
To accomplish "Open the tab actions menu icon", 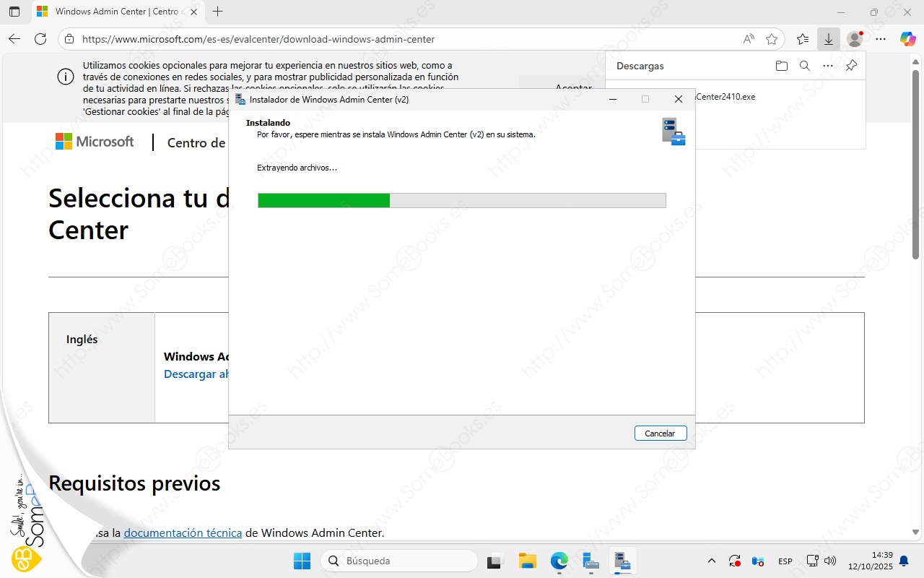I will pyautogui.click(x=14, y=12).
